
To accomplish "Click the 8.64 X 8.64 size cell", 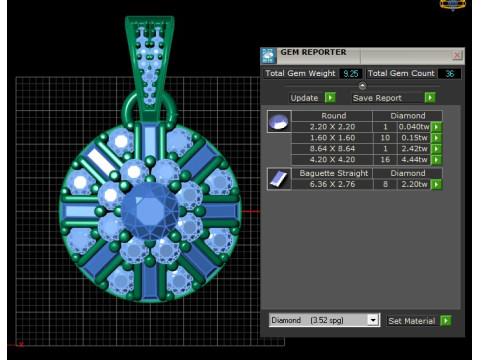I will click(x=332, y=149).
